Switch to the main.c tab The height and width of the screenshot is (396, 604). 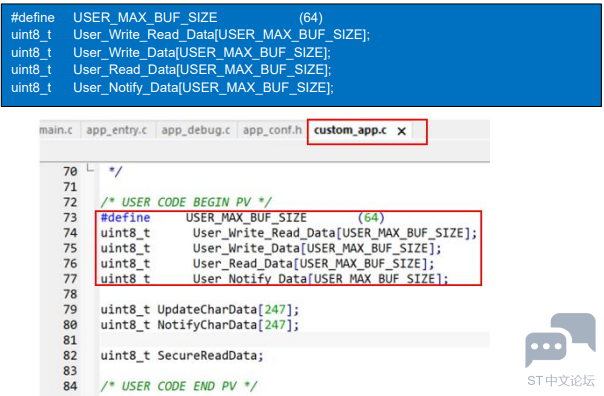[56, 130]
